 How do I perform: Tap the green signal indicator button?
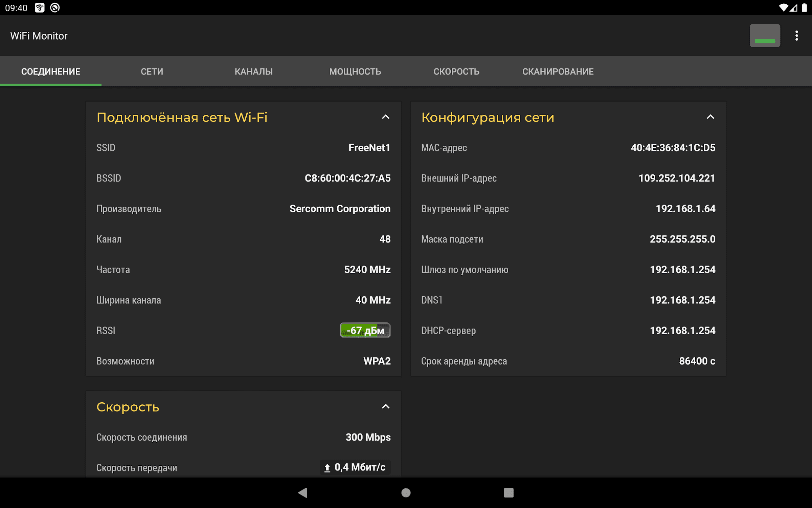point(765,36)
